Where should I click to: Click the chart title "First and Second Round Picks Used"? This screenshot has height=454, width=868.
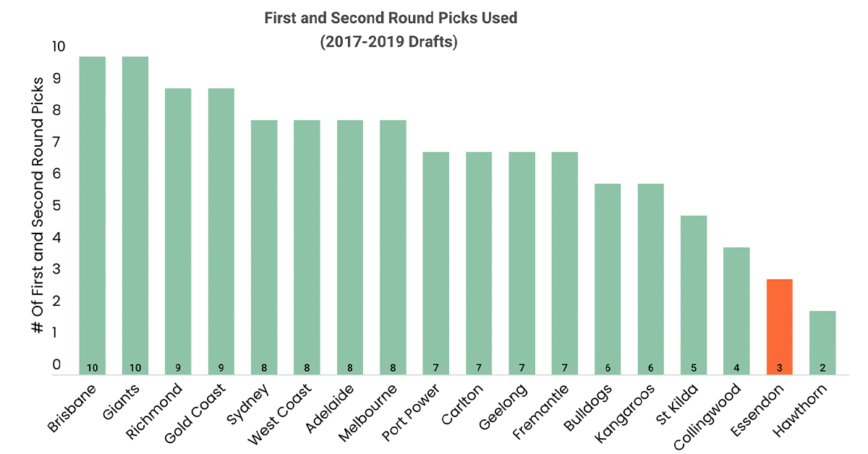391,18
